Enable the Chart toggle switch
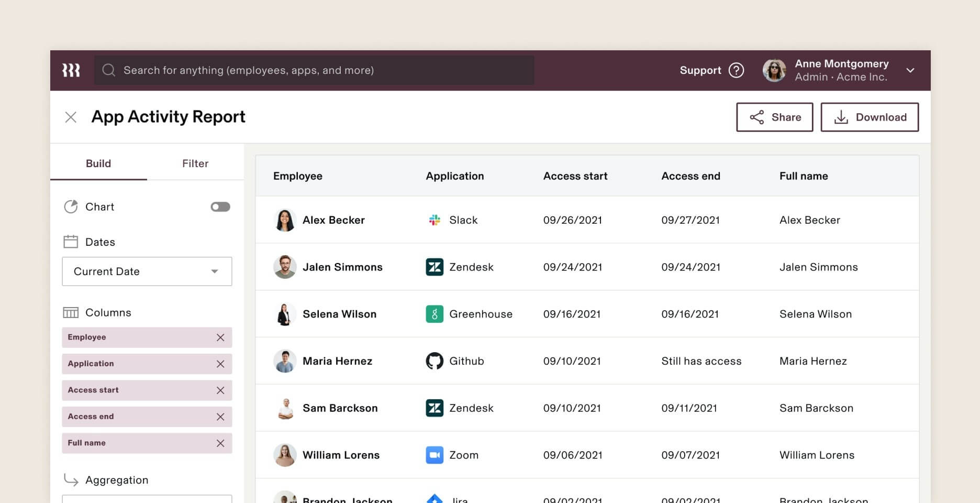This screenshot has width=980, height=503. coord(220,206)
